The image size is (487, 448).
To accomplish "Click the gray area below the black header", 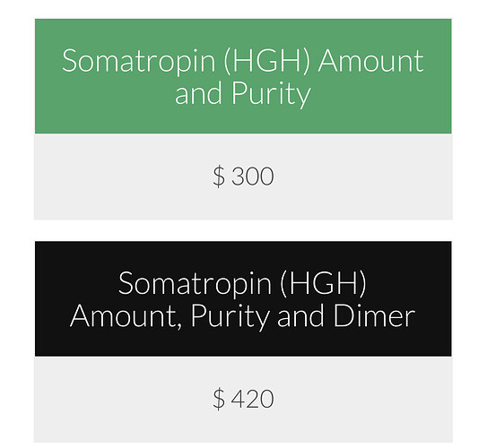I will (x=243, y=400).
